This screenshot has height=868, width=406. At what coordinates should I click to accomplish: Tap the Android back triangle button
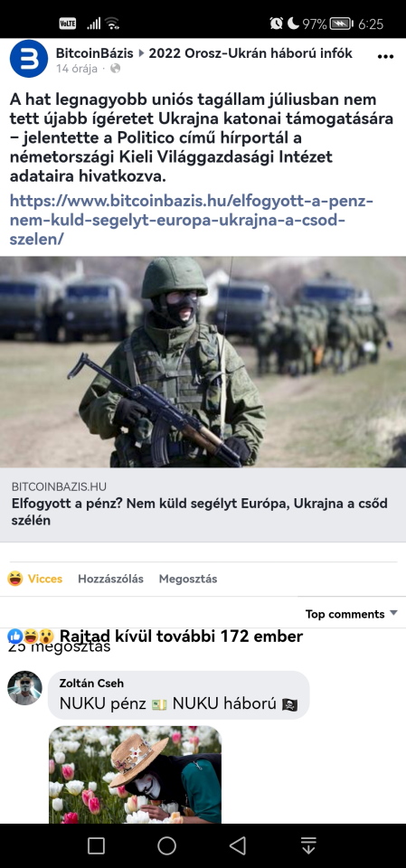tap(238, 845)
